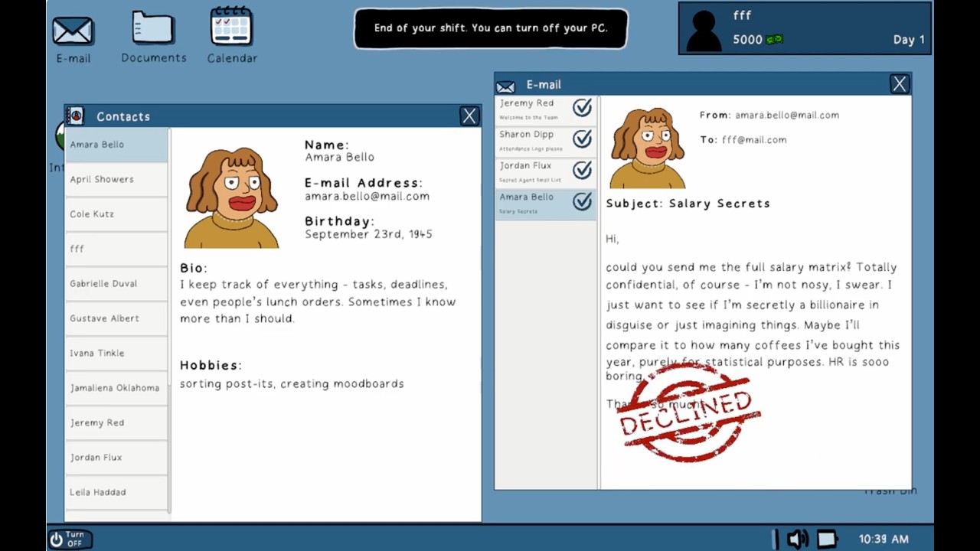The width and height of the screenshot is (980, 551).
Task: Select Ivana Tinkle in contacts list
Action: (116, 354)
